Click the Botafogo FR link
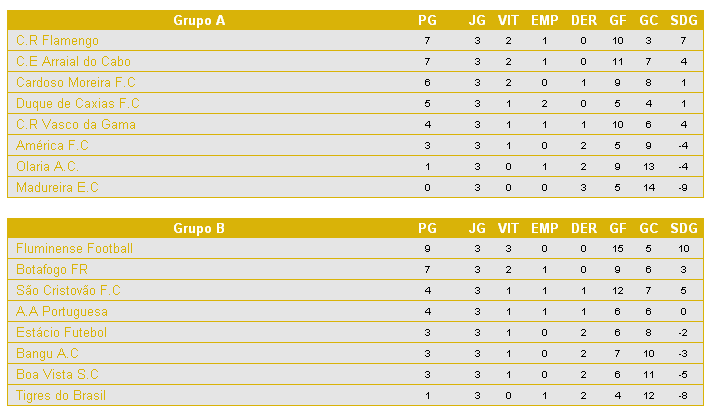Viewport: 711px width, 411px height. pos(52,269)
